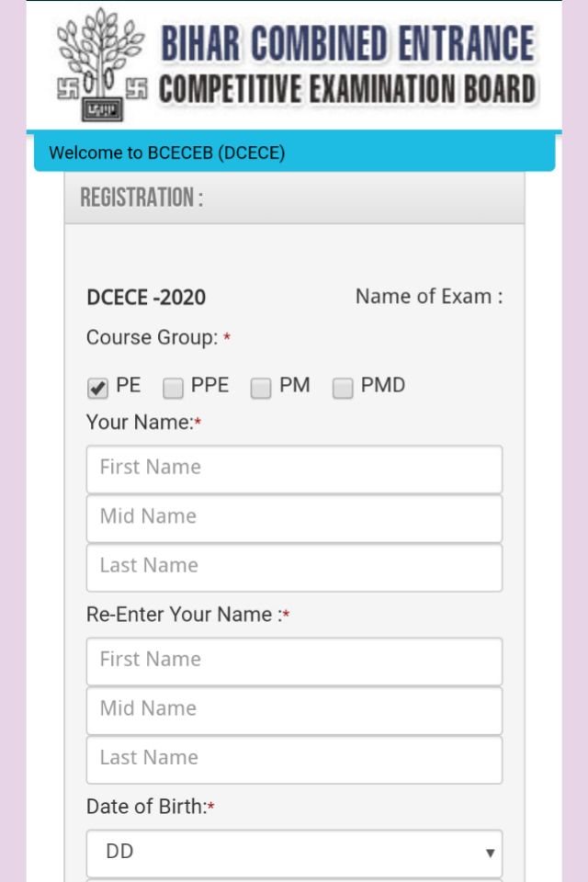Click the DCECE -2020 exam name text
This screenshot has width=588, height=882.
pos(146,297)
